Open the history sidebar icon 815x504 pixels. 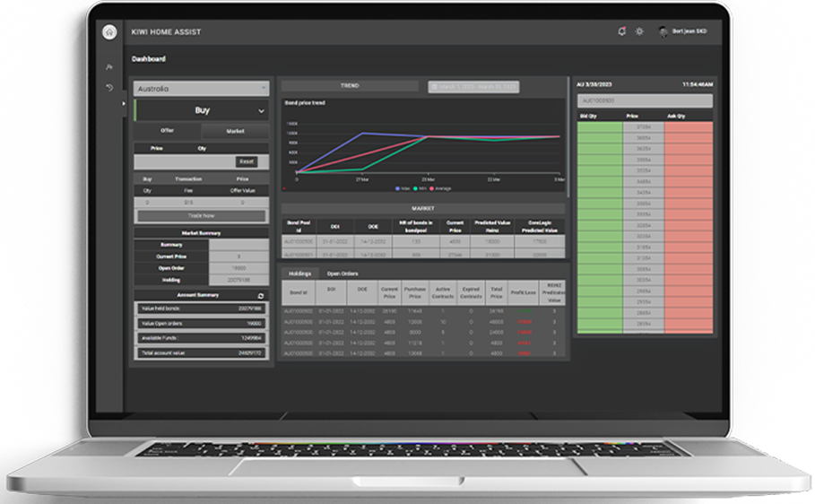click(x=109, y=87)
